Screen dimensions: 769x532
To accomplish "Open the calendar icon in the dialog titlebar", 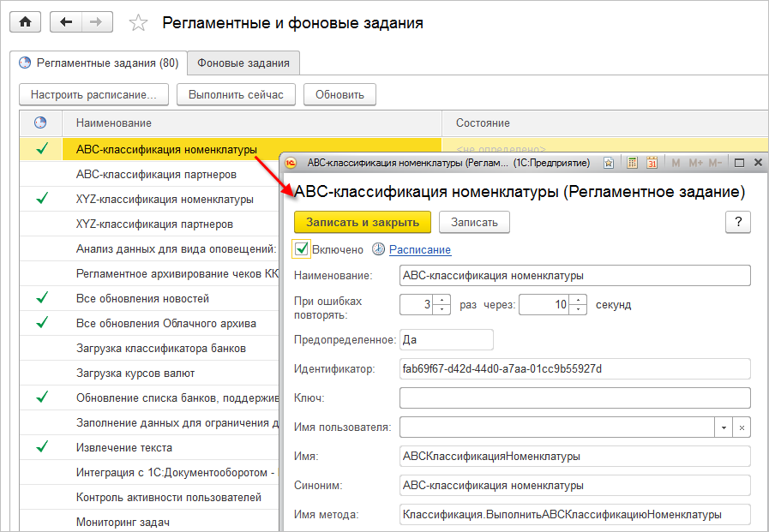I will tap(653, 162).
